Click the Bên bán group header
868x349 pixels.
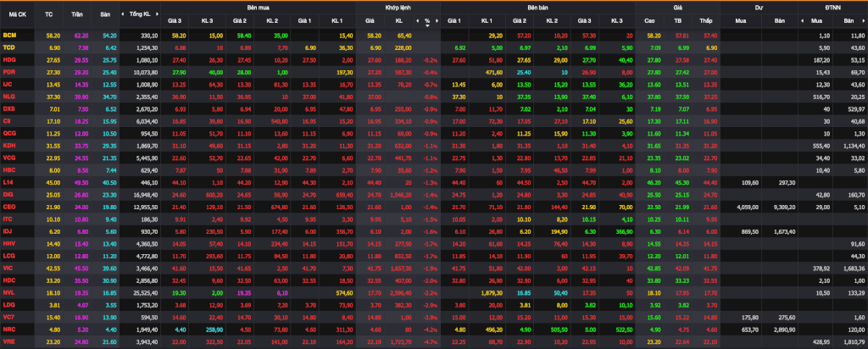click(x=537, y=8)
